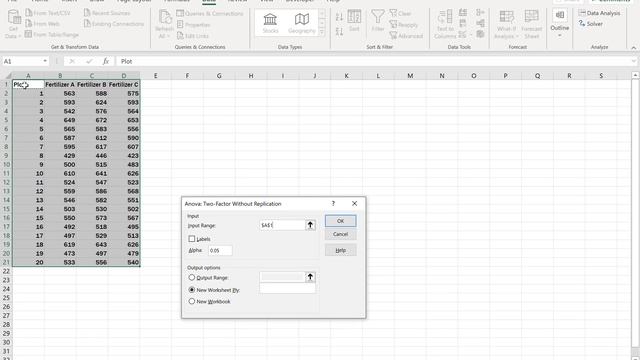Enable the Labels checkbox
Image resolution: width=640 pixels, height=360 pixels.
(x=192, y=239)
